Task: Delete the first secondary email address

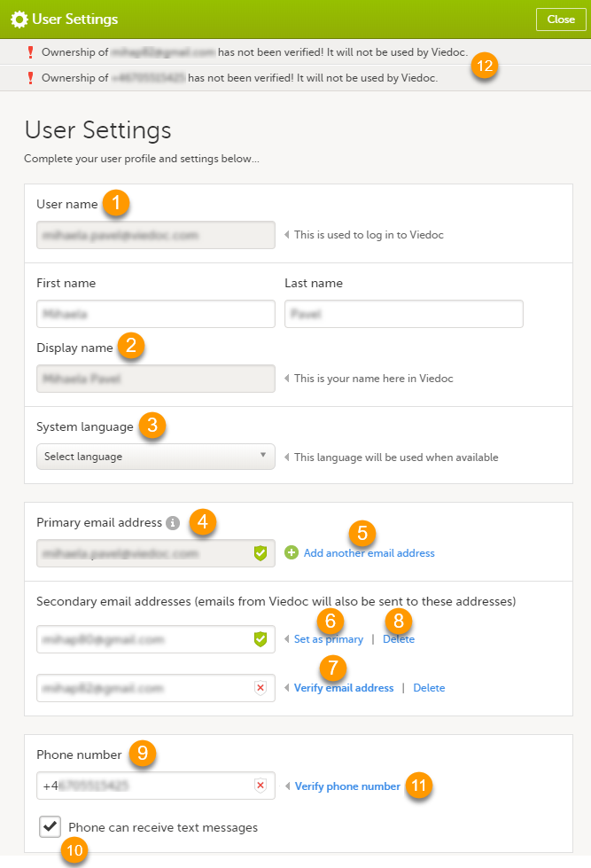Action: coord(399,639)
